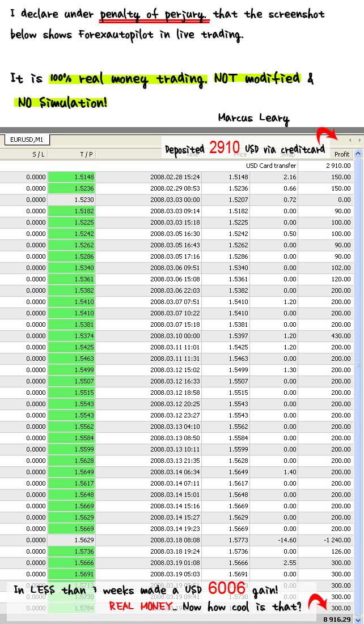Click the green T/P cell 1.5599
This screenshot has width=364, height=624.
pyautogui.click(x=71, y=449)
